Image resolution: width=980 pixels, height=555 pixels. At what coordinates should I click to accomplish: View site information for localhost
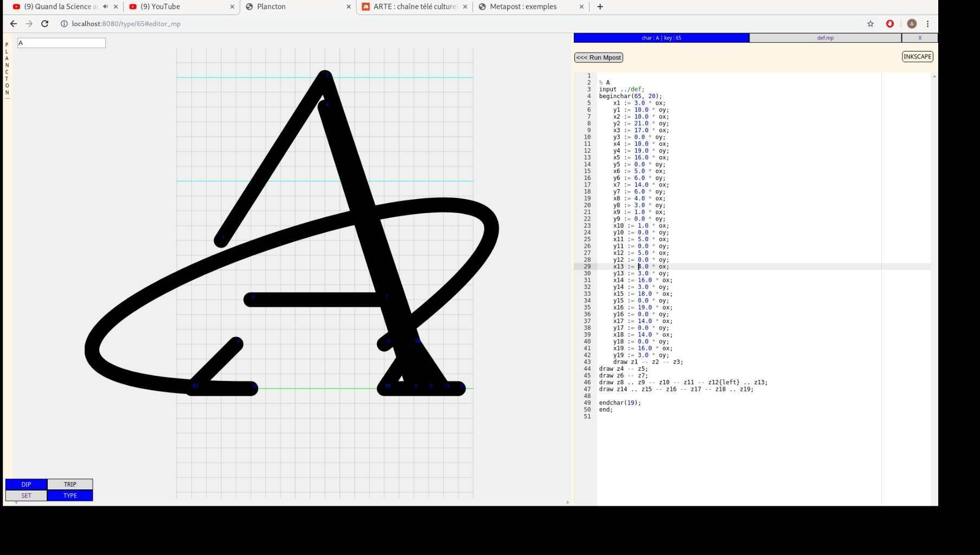pos(64,24)
